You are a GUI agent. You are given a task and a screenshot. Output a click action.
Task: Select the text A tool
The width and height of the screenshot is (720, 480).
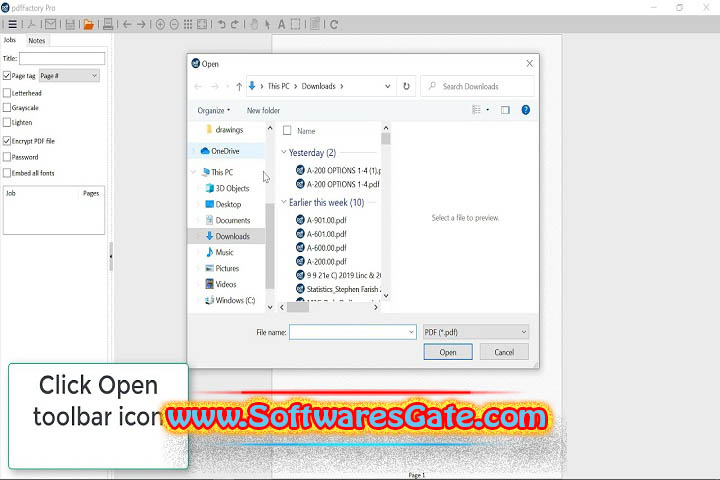pyautogui.click(x=281, y=24)
